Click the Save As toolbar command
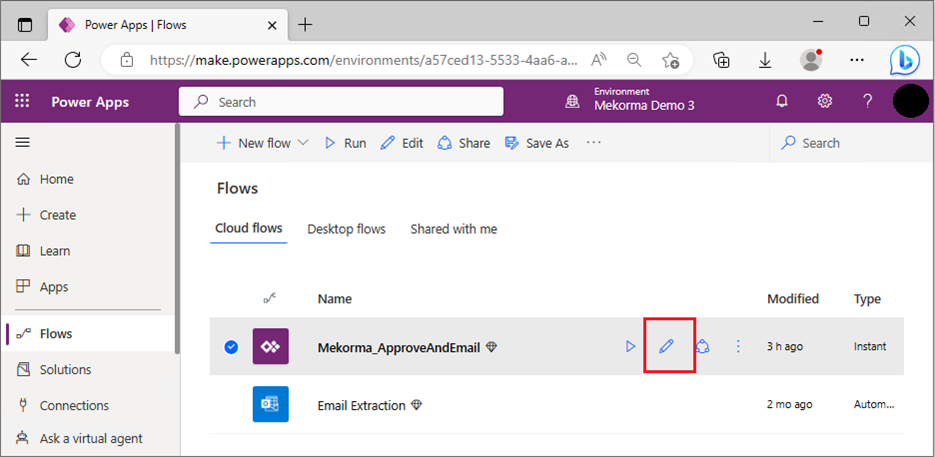 537,143
